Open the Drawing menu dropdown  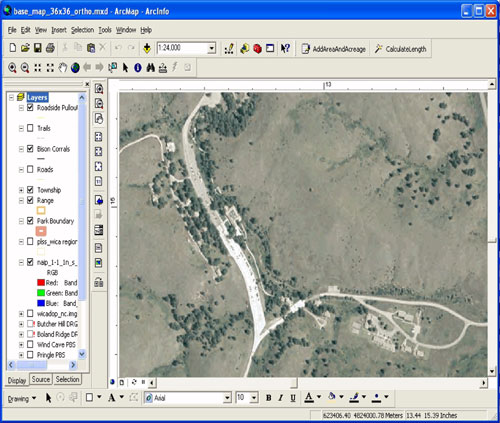pos(22,398)
